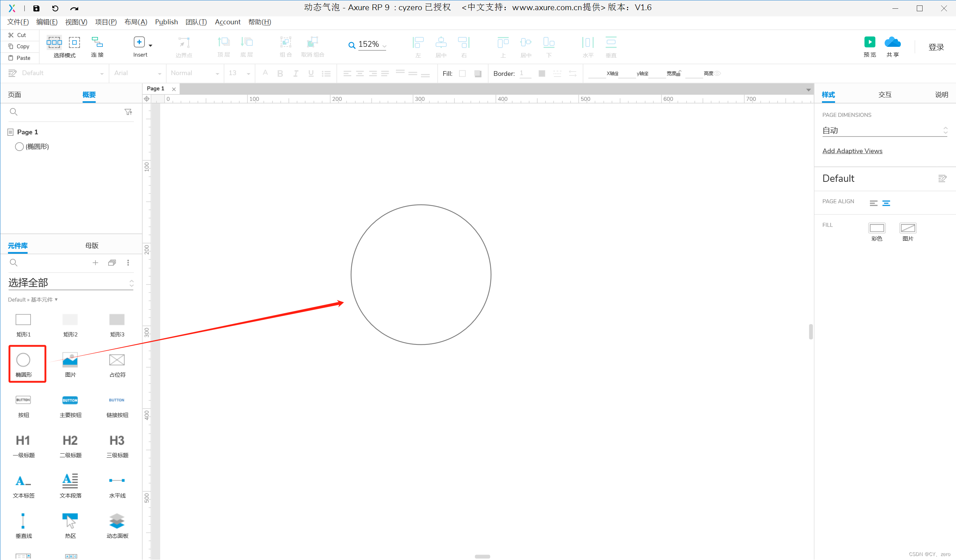Click the save disk icon
The height and width of the screenshot is (560, 956).
(x=36, y=8)
